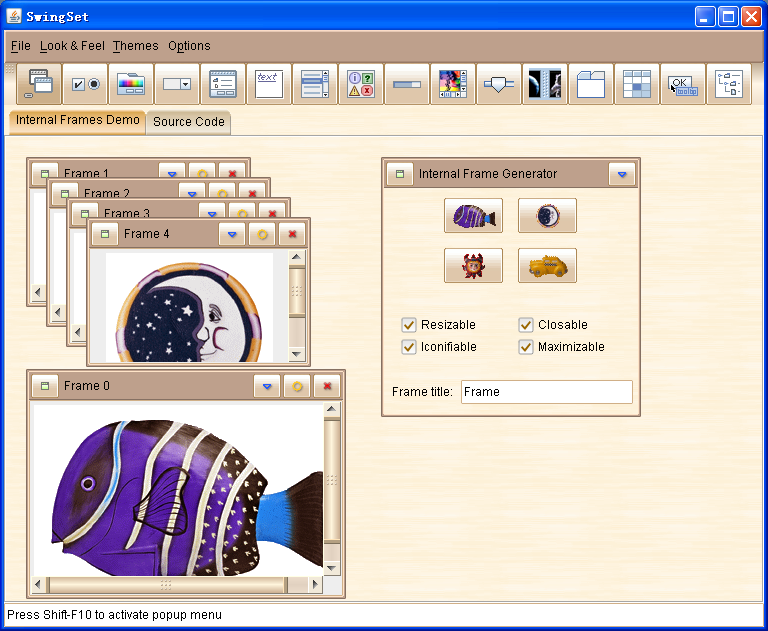Open the ComboBox demo toolbar icon
This screenshot has width=768, height=631.
point(177,84)
